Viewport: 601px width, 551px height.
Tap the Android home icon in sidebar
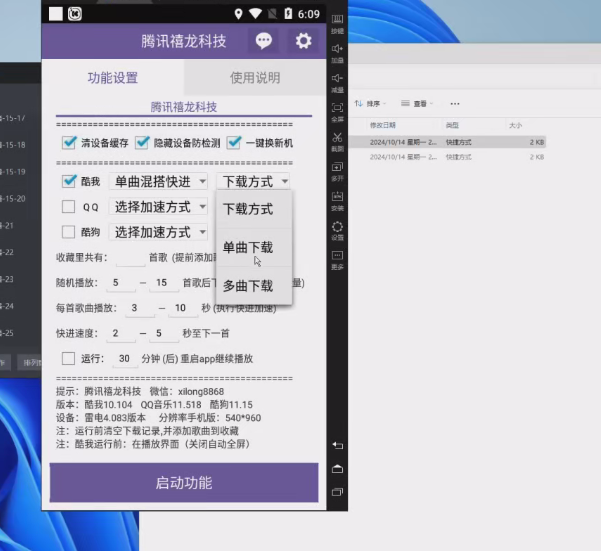coord(337,469)
